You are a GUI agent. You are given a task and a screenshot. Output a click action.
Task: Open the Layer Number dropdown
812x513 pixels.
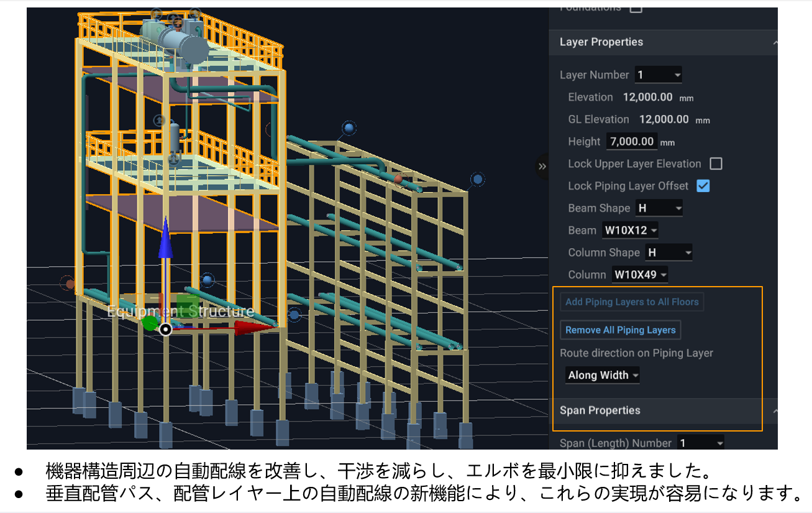[x=658, y=75]
